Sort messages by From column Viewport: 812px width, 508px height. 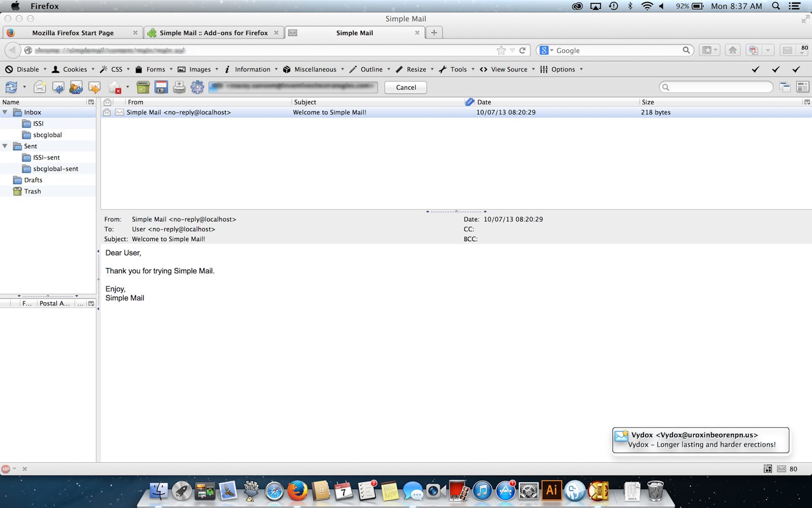[209, 102]
